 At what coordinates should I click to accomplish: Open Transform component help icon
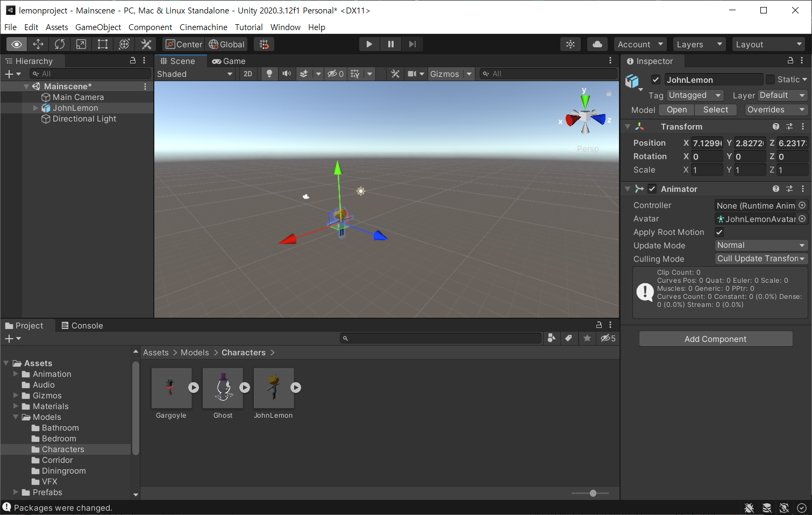775,126
